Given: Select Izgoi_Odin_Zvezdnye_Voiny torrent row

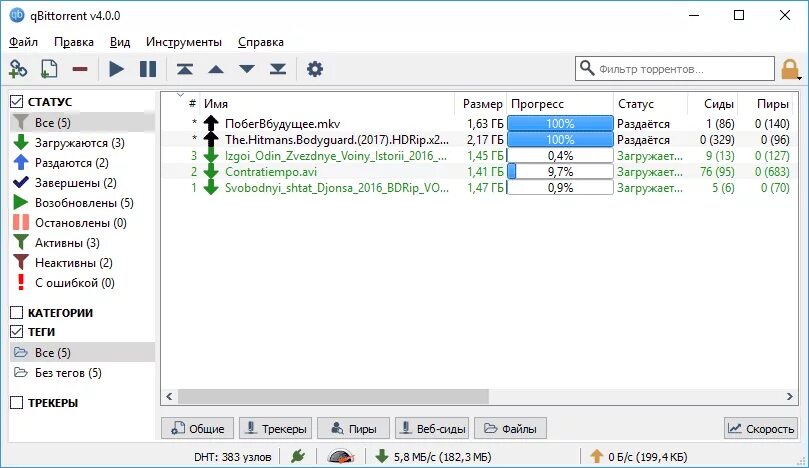Looking at the screenshot, I should coord(479,156).
